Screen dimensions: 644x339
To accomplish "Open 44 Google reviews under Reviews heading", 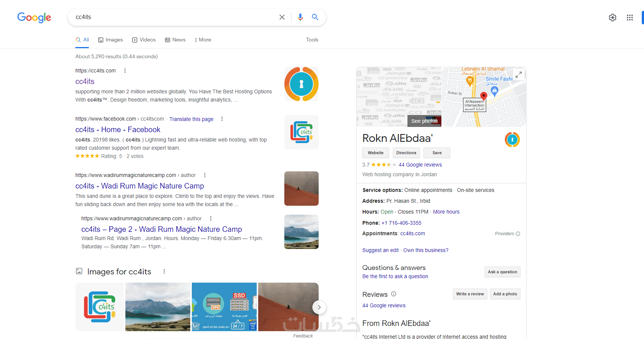I will coord(384,305).
